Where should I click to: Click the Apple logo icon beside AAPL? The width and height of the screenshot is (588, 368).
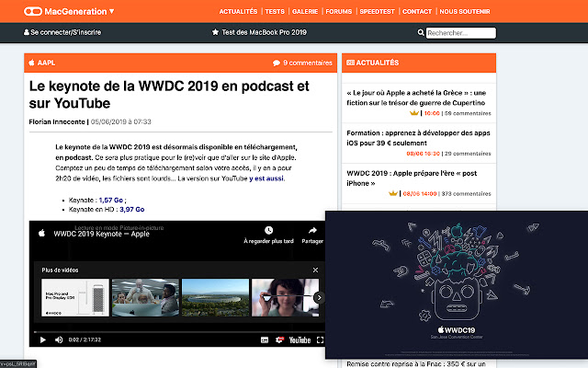click(32, 63)
